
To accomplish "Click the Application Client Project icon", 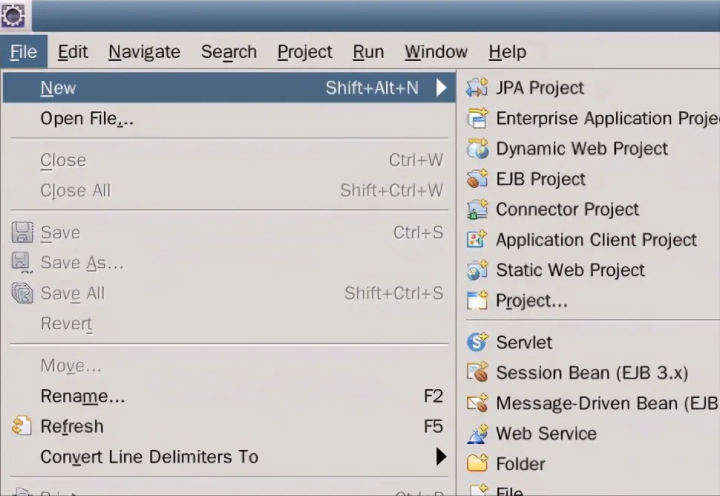I will tap(477, 239).
